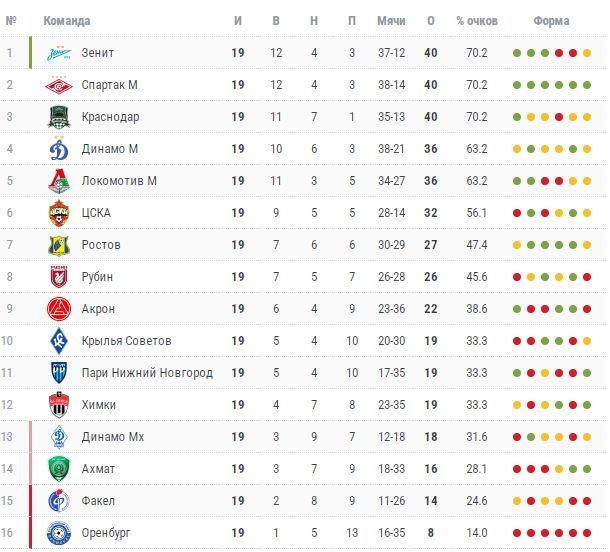Click the Orenburg club logo
This screenshot has height=552, width=610.
[x=59, y=533]
